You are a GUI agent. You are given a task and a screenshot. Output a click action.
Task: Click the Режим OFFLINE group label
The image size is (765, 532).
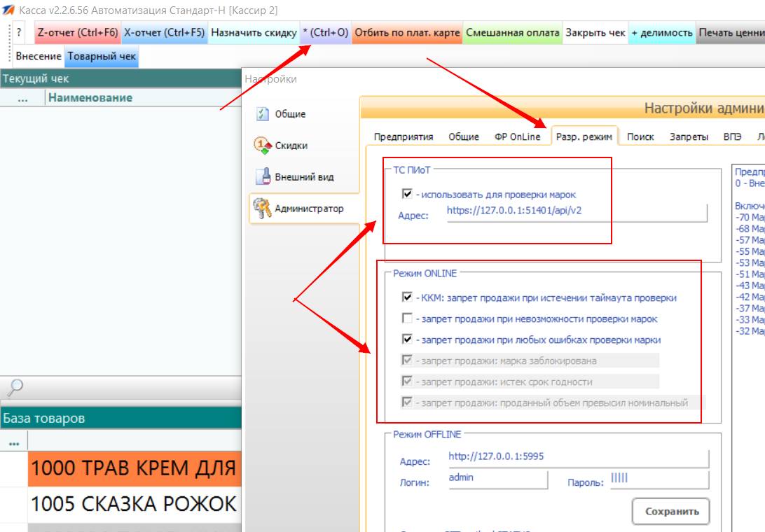pos(427,435)
